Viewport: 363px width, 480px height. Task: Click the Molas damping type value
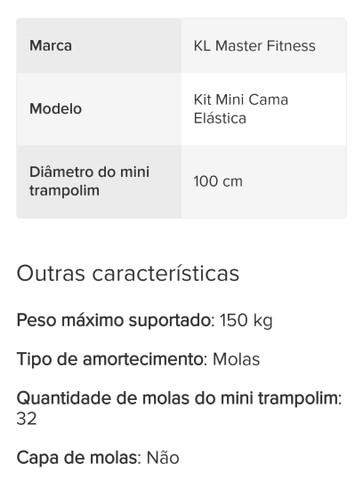[236, 360]
